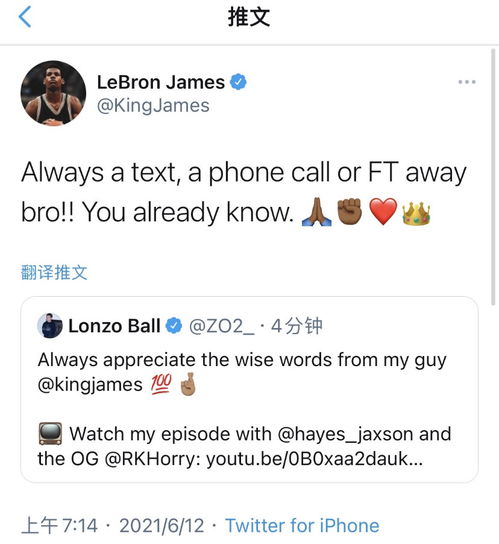499x544 pixels.
Task: Open Lonzo Ball's small avatar
Action: tap(50, 326)
